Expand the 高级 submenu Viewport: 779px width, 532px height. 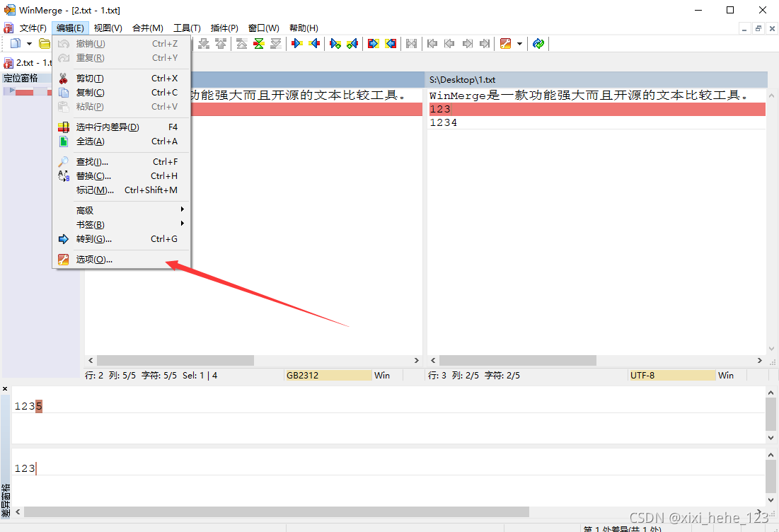(x=121, y=211)
